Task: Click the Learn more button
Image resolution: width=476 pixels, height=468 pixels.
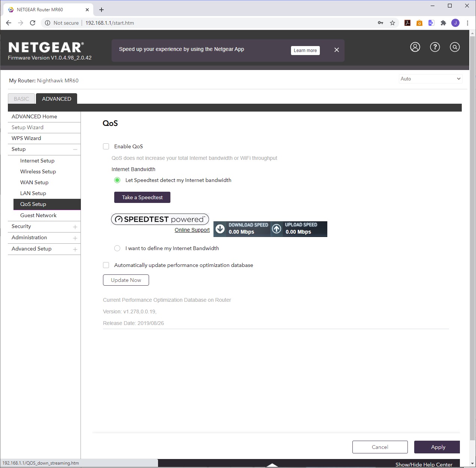Action: pyautogui.click(x=305, y=51)
